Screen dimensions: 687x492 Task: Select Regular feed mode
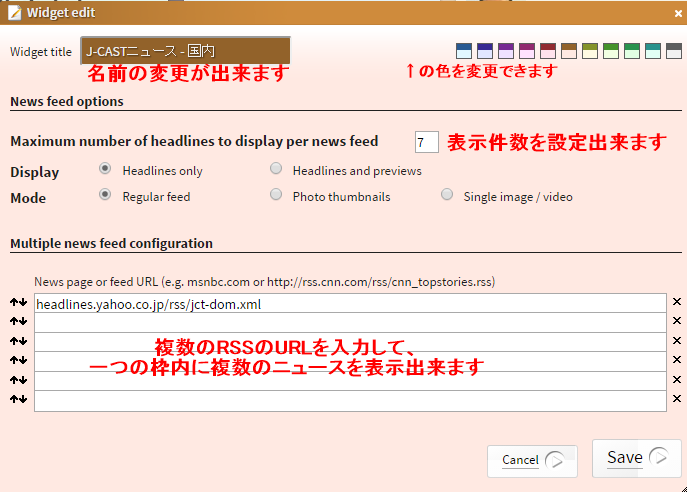pyautogui.click(x=105, y=194)
